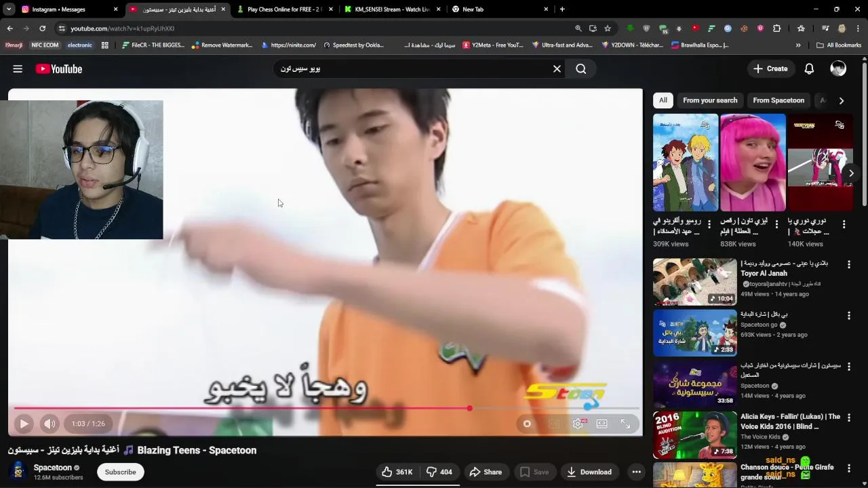Select the From Spacetoon chip
Viewport: 868px width, 488px height.
click(778, 100)
